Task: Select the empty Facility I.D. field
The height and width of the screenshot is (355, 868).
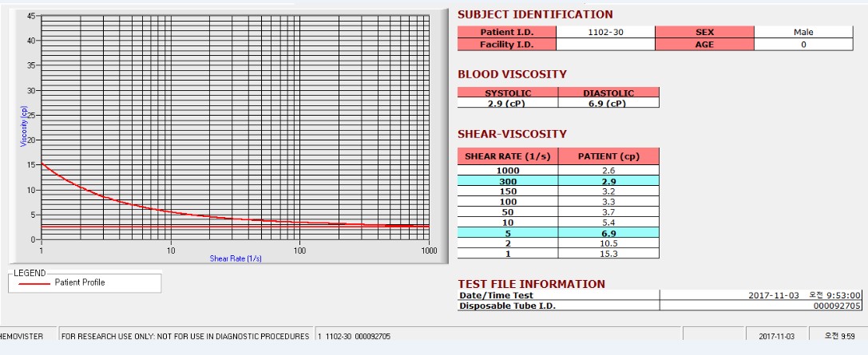Action: point(605,45)
